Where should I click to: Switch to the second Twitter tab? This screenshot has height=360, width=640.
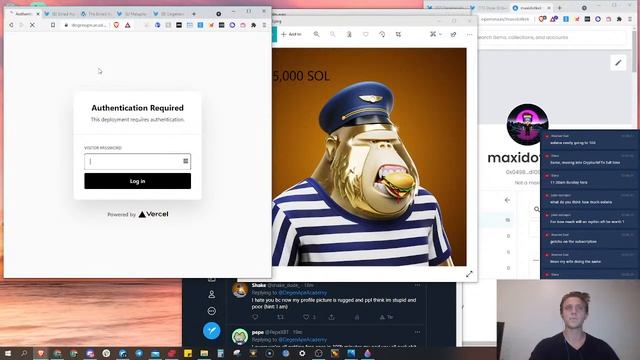60,14
